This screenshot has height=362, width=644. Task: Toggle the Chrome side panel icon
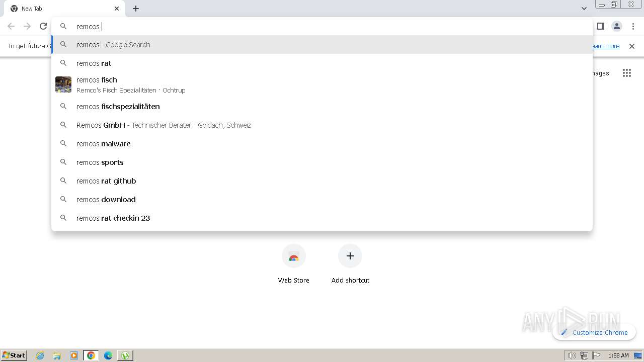600,26
